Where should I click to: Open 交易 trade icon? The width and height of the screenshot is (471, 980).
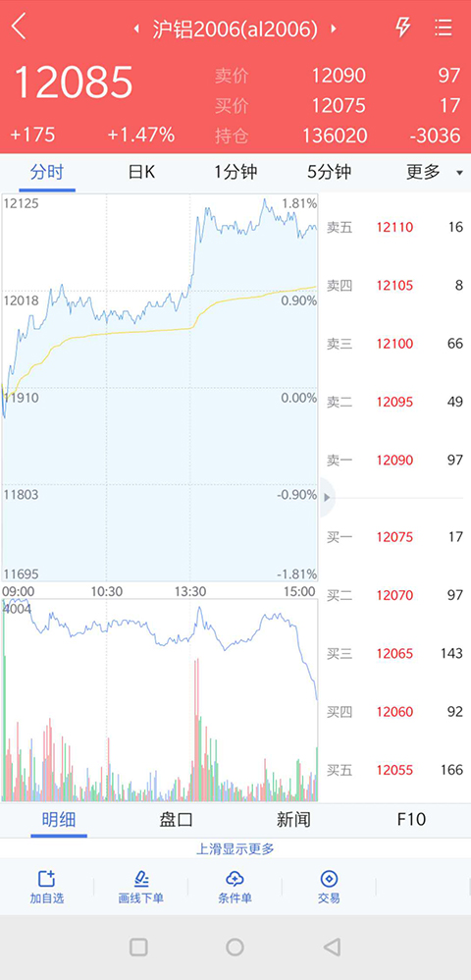[329, 887]
